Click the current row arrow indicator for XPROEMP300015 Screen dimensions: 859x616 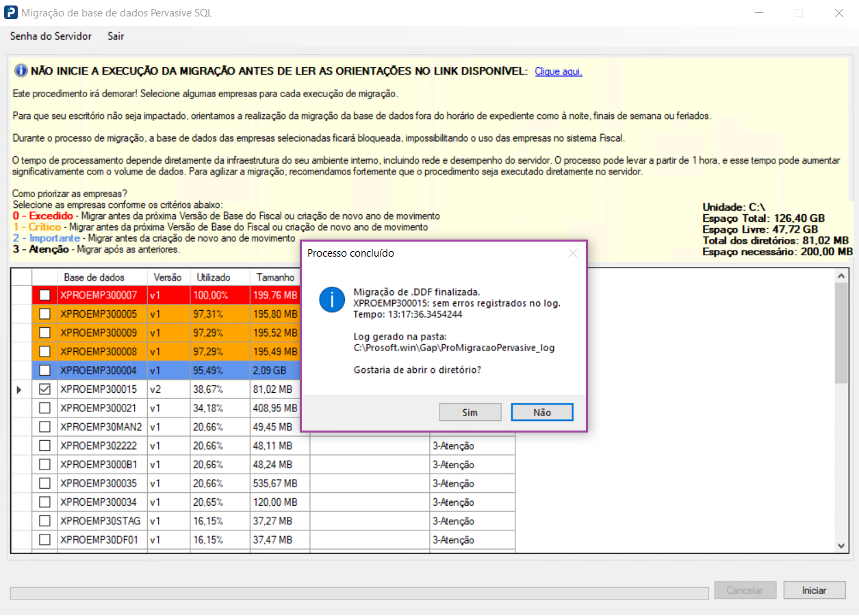[x=18, y=389]
